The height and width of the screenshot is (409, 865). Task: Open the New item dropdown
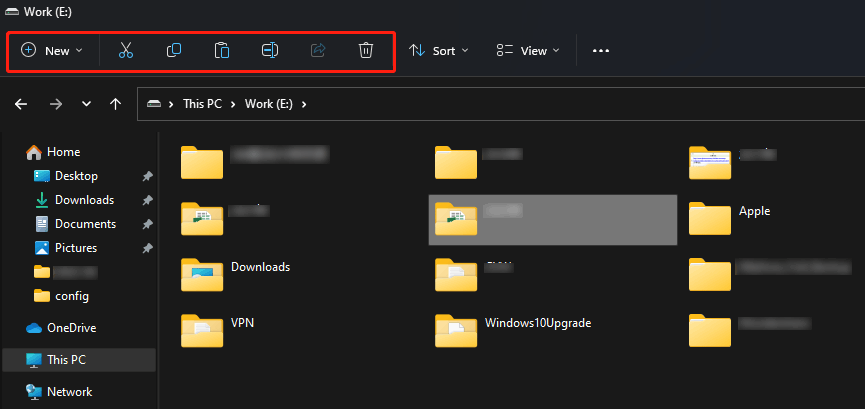(52, 51)
